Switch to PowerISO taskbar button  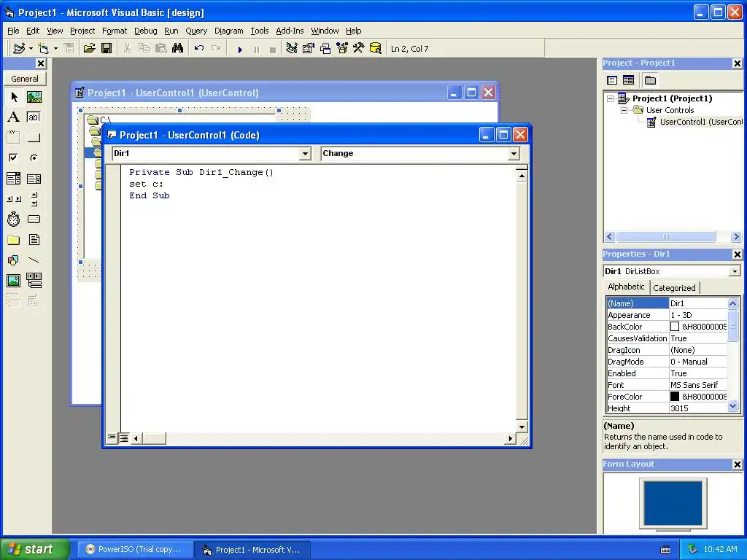tap(135, 549)
